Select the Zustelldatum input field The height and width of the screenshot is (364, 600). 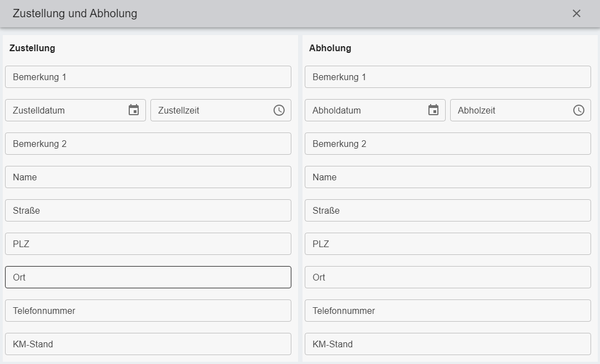click(x=67, y=110)
